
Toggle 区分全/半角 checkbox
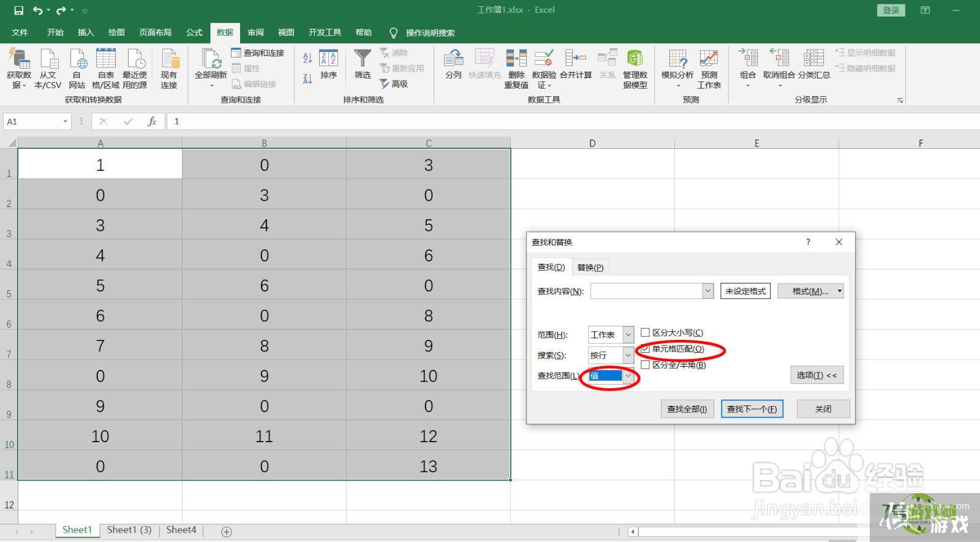pyautogui.click(x=645, y=365)
